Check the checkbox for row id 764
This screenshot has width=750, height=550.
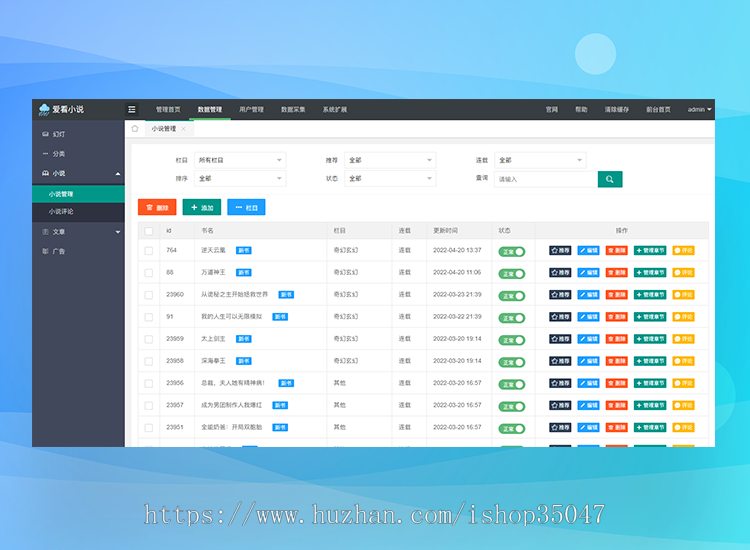[x=149, y=251]
